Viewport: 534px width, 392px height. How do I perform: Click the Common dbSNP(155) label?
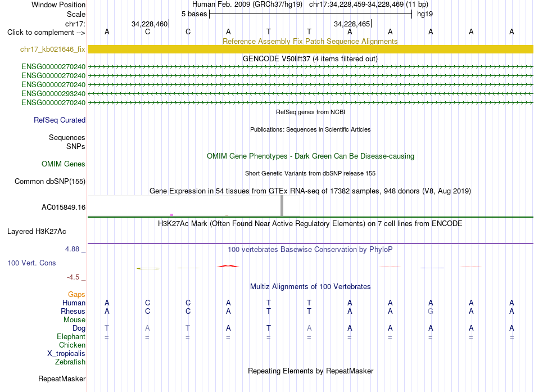point(49,181)
